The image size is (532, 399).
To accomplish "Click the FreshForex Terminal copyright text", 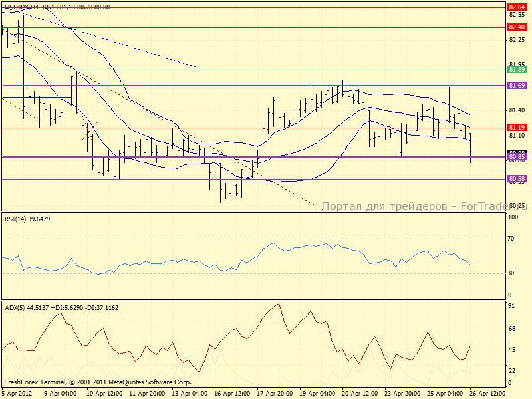I will 98,382.
